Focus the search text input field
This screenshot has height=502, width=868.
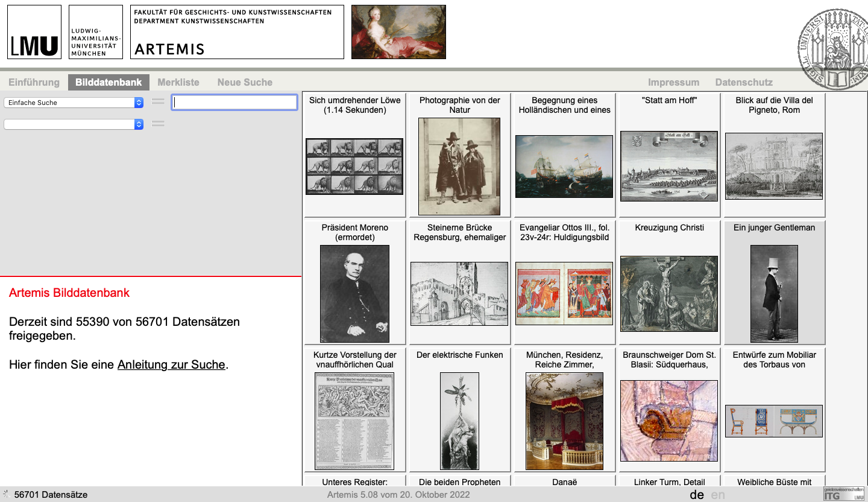coord(234,103)
